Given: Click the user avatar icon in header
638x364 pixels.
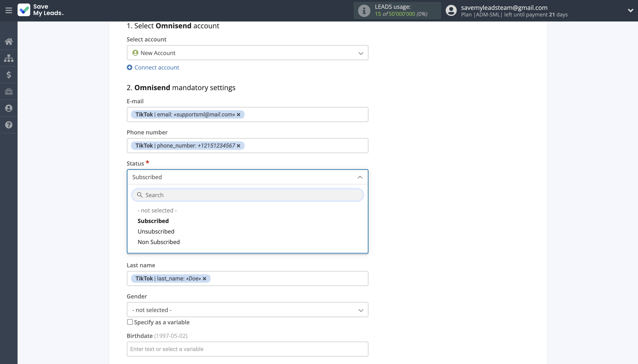Looking at the screenshot, I should click(451, 11).
